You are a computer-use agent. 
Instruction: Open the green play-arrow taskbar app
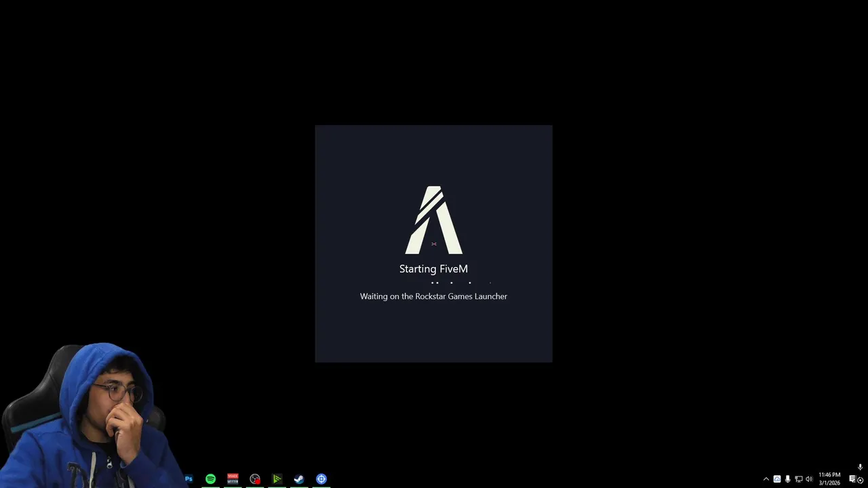[277, 479]
